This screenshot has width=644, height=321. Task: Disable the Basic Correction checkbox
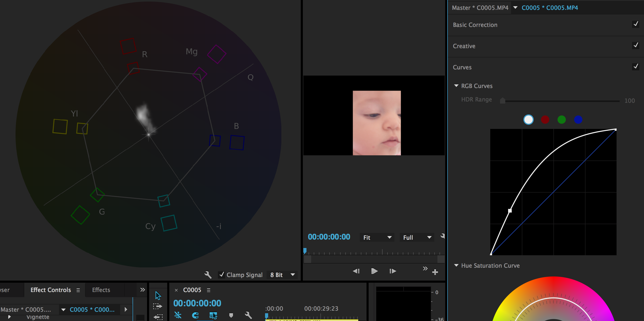coord(635,24)
